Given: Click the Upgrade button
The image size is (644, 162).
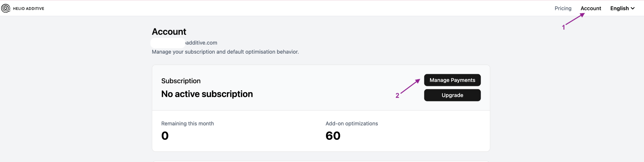Looking at the screenshot, I should [452, 95].
